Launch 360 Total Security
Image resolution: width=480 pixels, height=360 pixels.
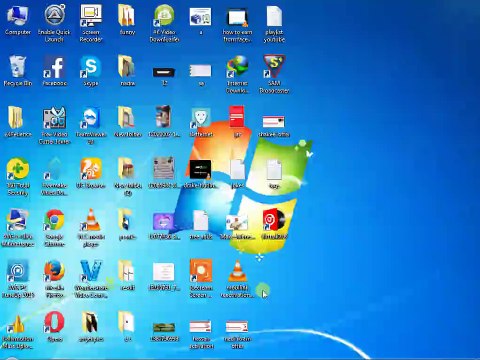18,177
